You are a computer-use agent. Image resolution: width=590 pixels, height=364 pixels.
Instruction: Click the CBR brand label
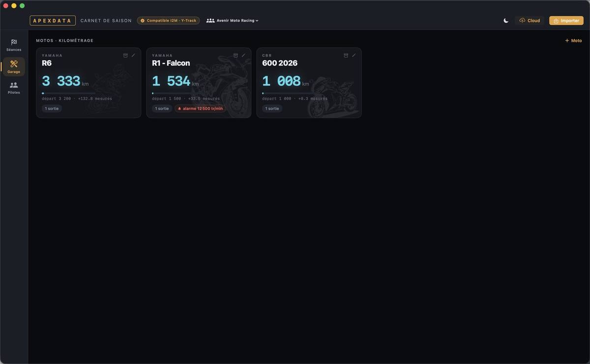tap(267, 56)
